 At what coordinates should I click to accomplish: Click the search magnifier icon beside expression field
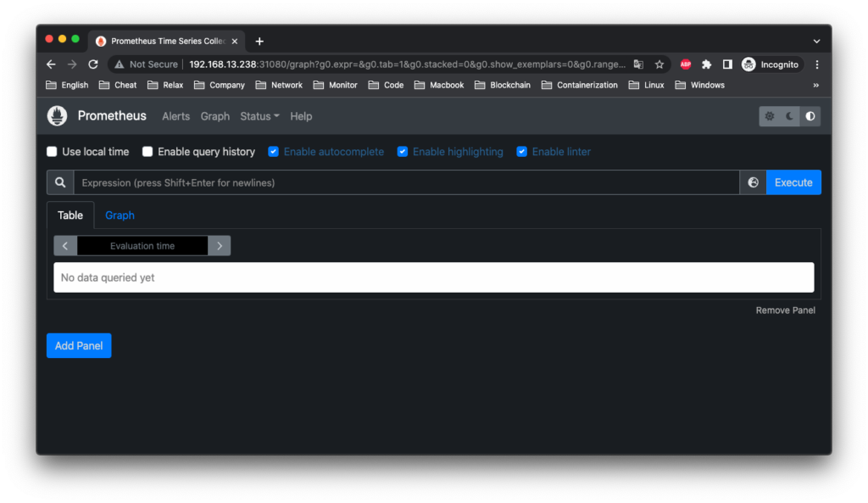[x=60, y=182]
